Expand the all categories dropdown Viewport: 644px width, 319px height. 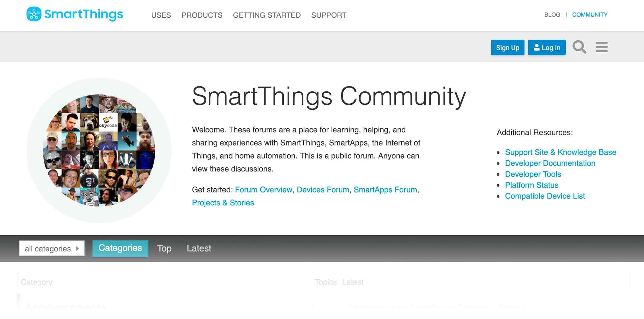pyautogui.click(x=52, y=248)
